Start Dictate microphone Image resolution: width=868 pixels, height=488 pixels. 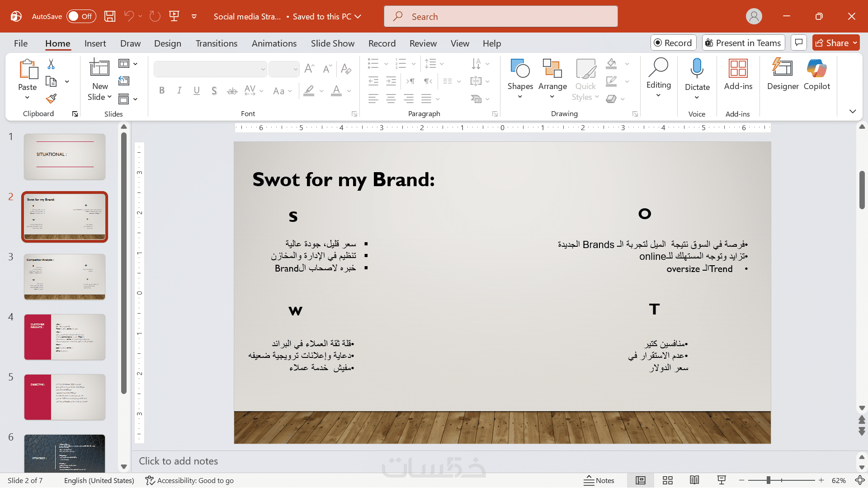(x=697, y=69)
